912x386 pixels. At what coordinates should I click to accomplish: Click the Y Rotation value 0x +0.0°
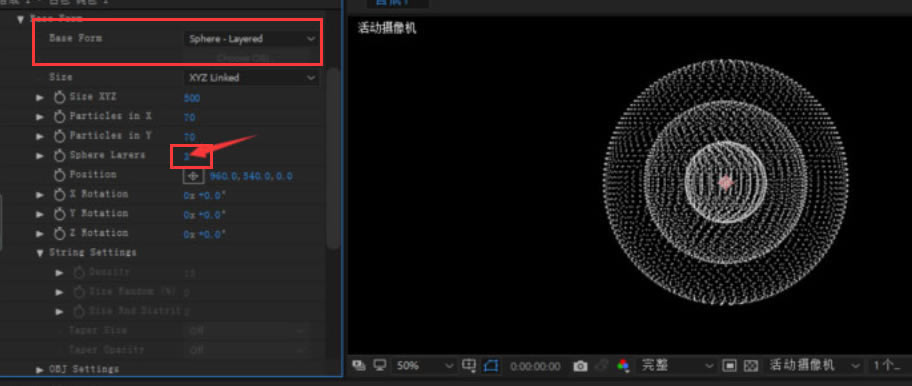pos(204,215)
